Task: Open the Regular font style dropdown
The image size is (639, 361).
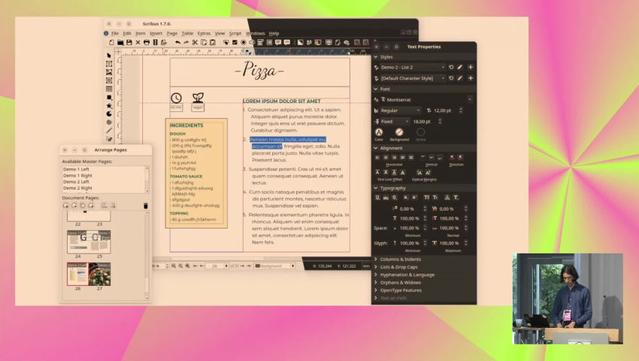Action: [400, 110]
